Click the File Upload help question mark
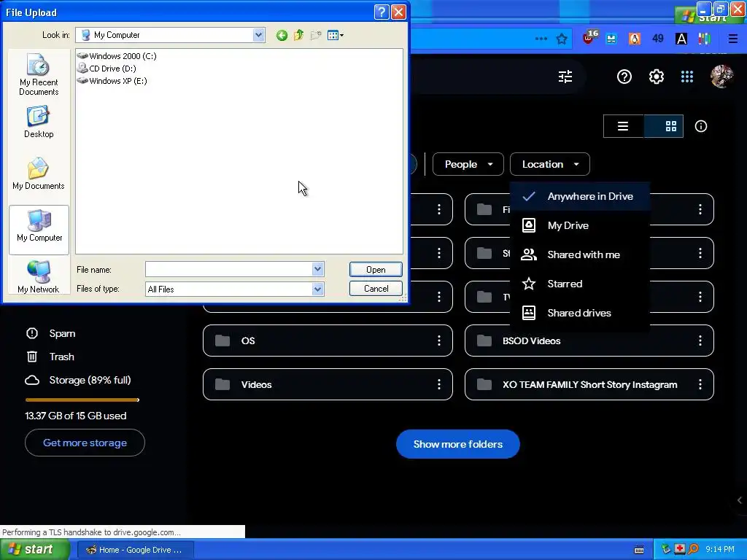The height and width of the screenshot is (560, 747). [x=382, y=12]
